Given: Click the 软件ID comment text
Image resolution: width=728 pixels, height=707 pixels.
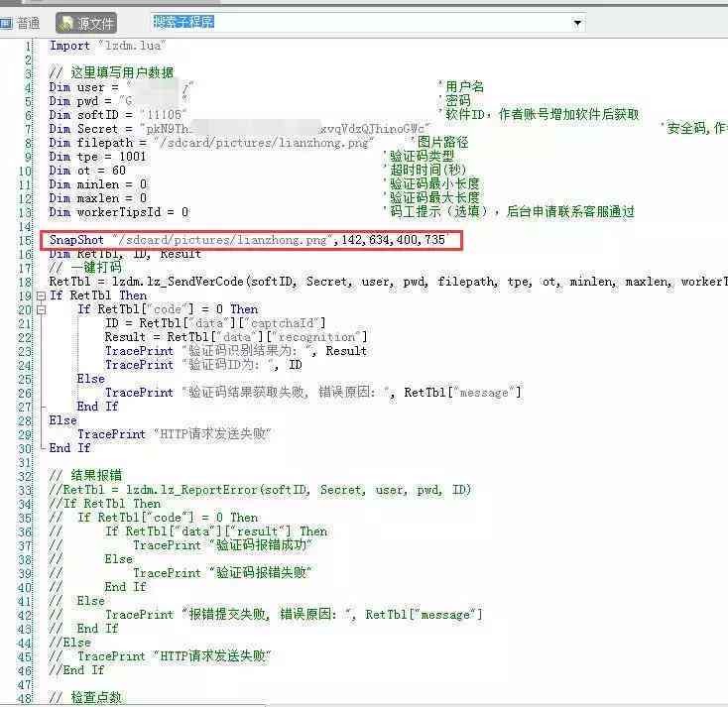Looking at the screenshot, I should coord(539,115).
